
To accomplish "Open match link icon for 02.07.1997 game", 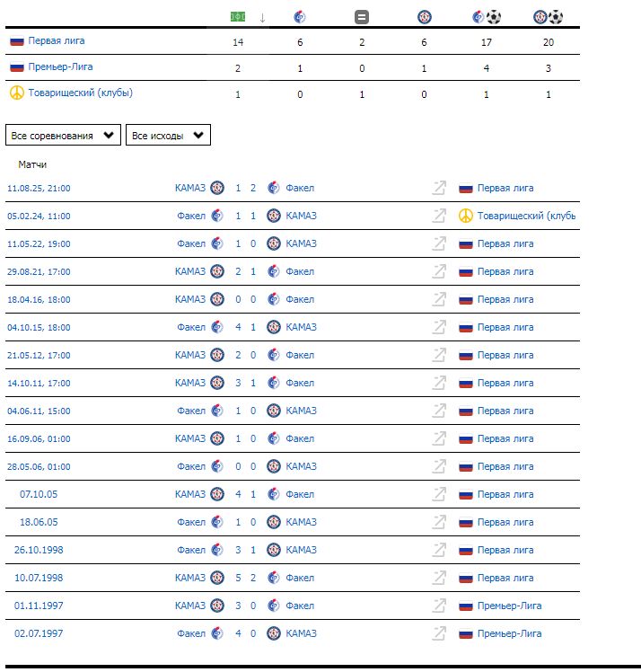I will click(439, 633).
